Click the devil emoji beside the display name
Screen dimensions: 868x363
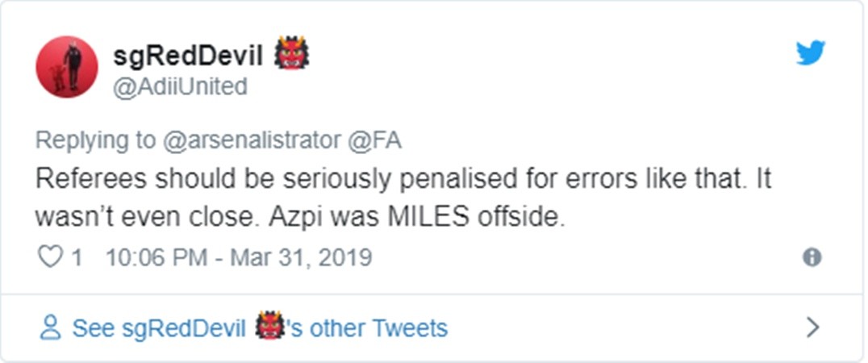pos(292,55)
